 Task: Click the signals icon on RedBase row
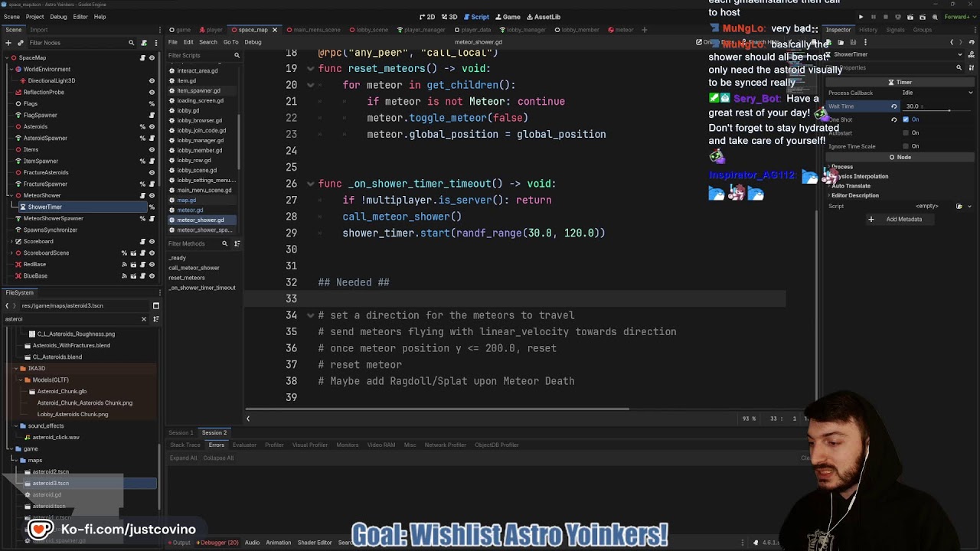tap(124, 264)
